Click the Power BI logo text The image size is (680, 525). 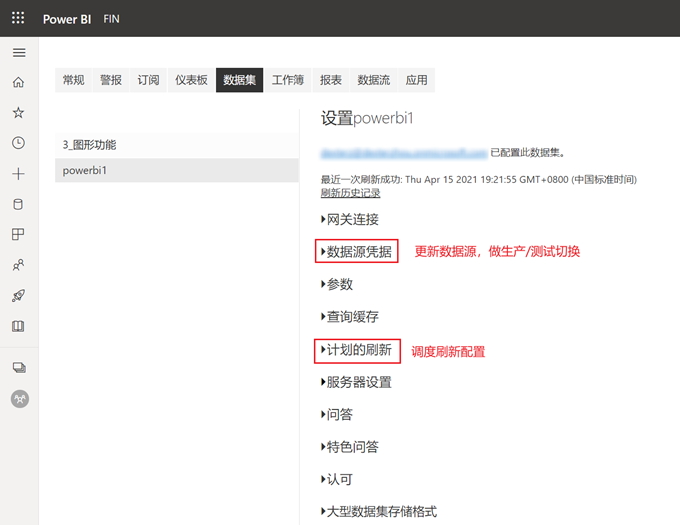click(x=67, y=19)
